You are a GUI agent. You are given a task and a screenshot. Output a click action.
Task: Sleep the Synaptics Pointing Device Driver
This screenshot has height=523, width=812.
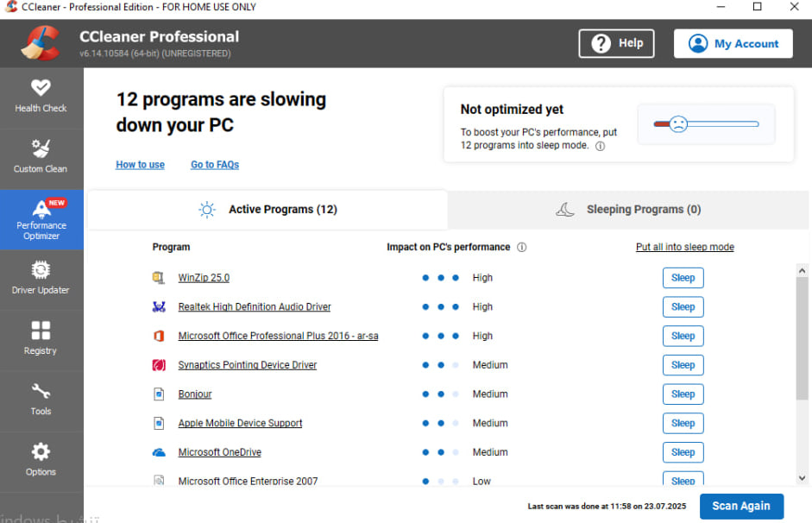[683, 365]
